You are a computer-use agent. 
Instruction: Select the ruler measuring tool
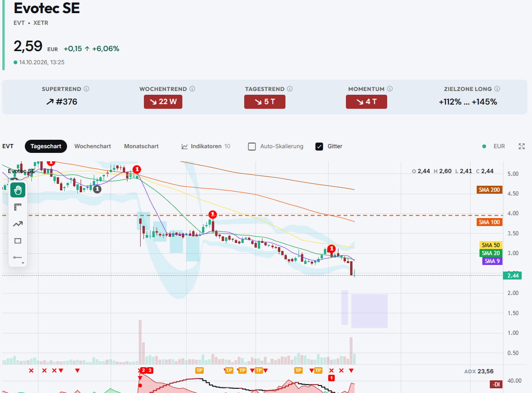18,207
